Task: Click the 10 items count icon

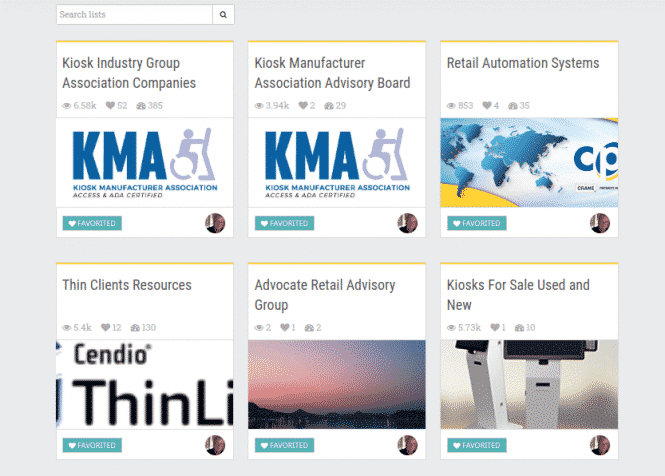Action: (520, 328)
